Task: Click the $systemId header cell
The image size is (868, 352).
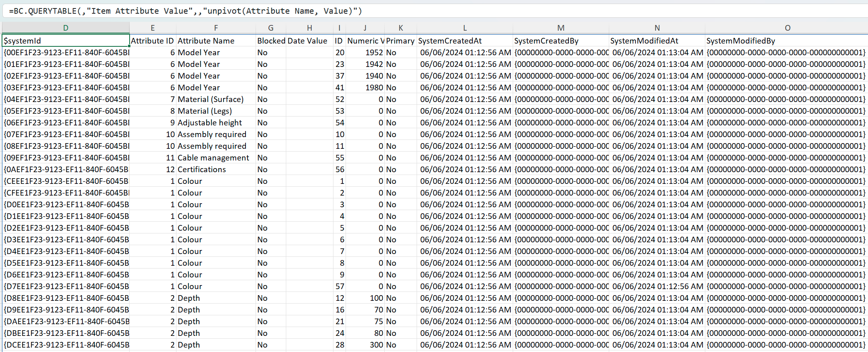Action: [x=66, y=41]
